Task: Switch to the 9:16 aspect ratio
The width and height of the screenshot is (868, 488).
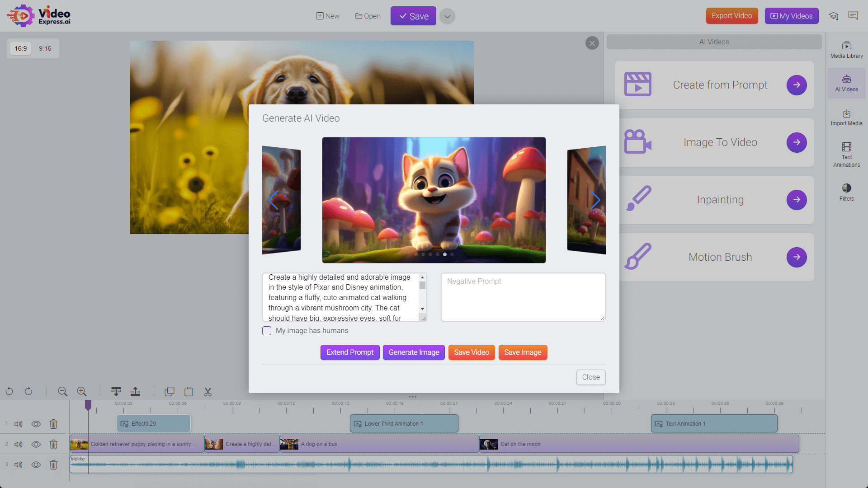Action: (x=45, y=48)
